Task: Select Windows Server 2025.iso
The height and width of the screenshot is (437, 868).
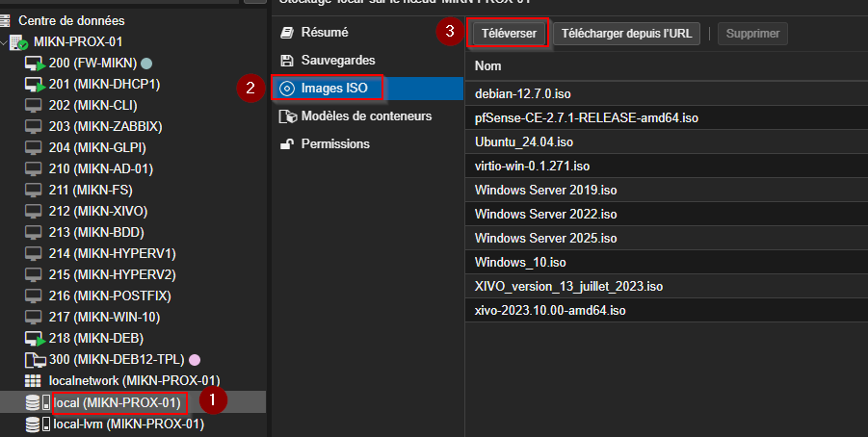Action: 667,239
